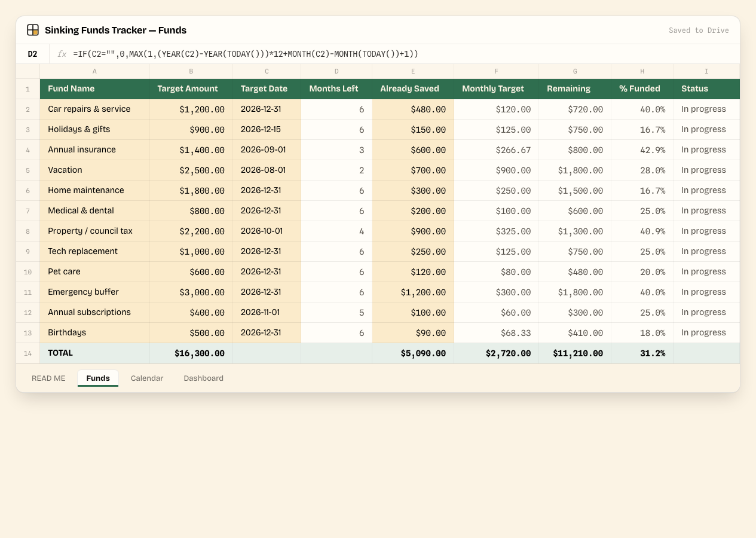Click the Remaining header cell

coord(575,89)
